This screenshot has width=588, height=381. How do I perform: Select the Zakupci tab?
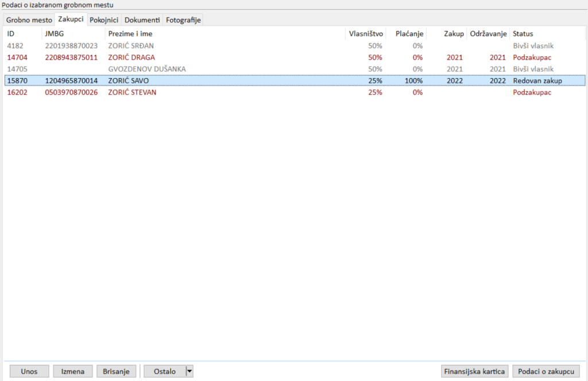pyautogui.click(x=71, y=20)
